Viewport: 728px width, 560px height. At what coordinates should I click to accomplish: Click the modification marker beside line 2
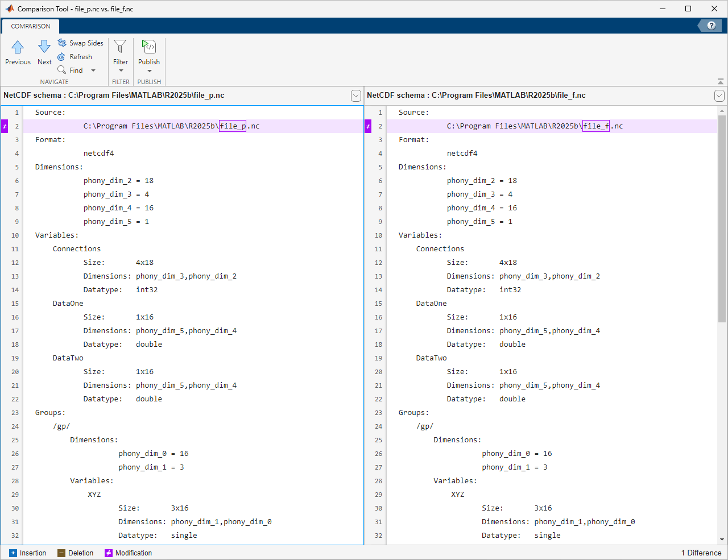point(3,126)
